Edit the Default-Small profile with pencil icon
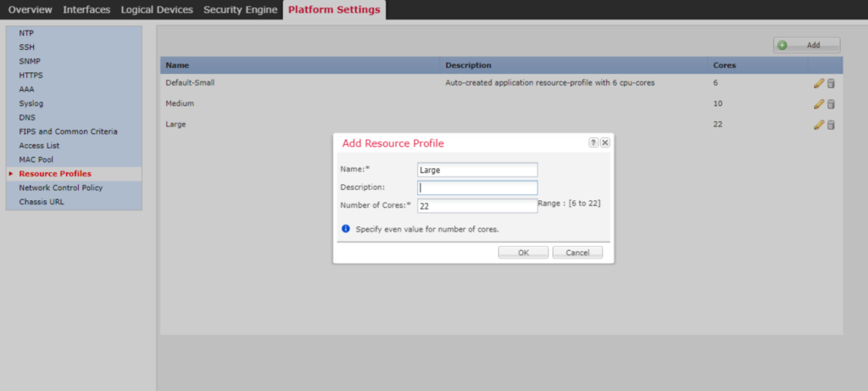The width and height of the screenshot is (868, 391). 819,84
